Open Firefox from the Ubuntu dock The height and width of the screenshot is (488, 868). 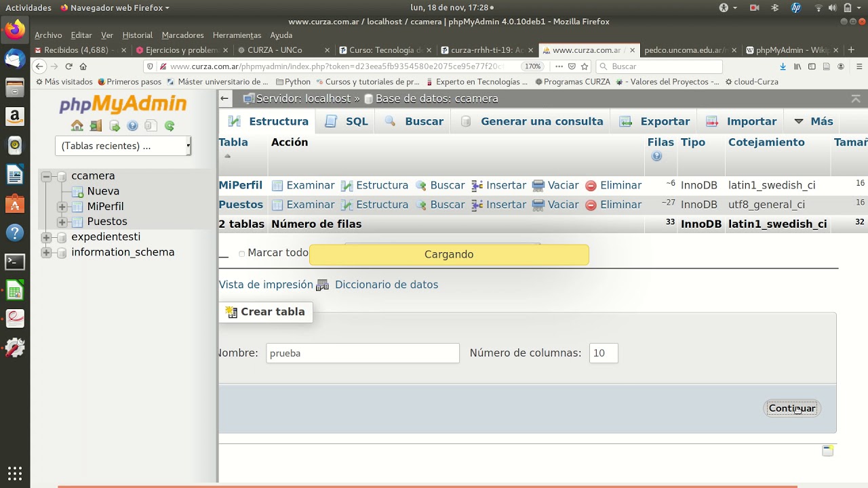(15, 30)
